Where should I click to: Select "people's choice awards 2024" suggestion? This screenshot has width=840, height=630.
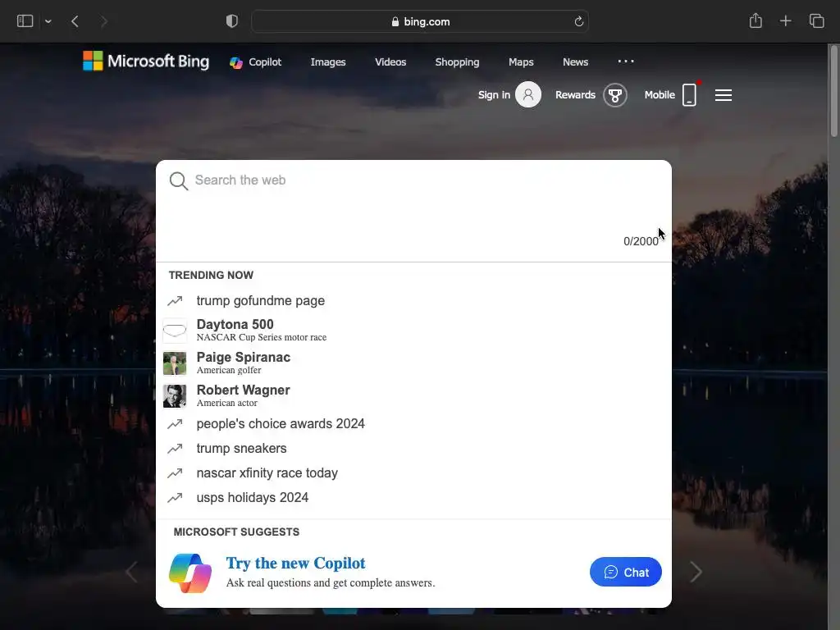pos(281,424)
